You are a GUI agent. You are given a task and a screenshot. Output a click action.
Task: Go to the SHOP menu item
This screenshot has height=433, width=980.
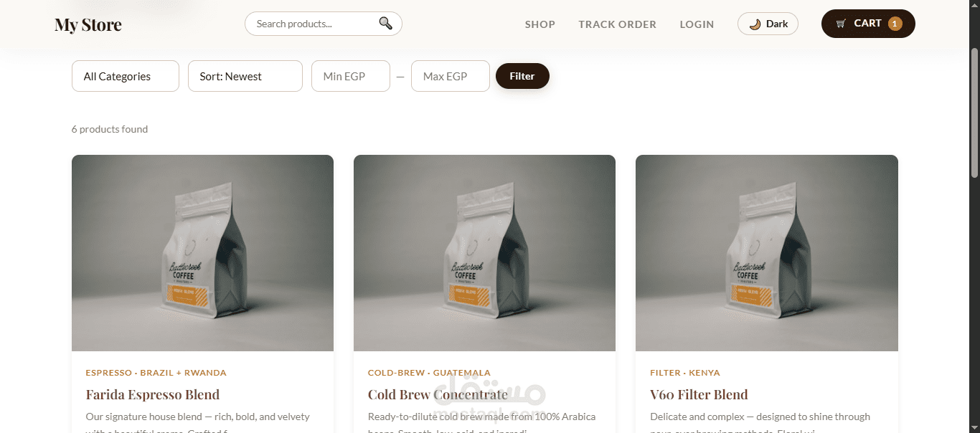(x=540, y=24)
